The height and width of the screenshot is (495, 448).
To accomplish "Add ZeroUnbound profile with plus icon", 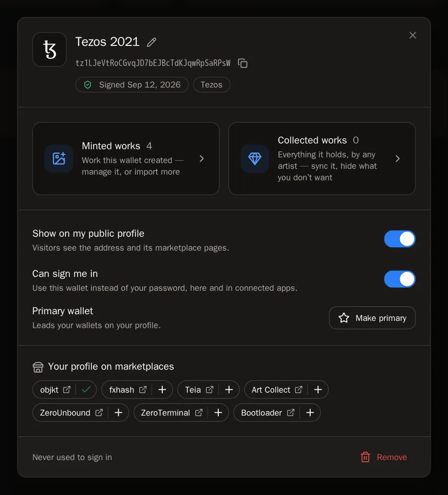I will pos(119,413).
